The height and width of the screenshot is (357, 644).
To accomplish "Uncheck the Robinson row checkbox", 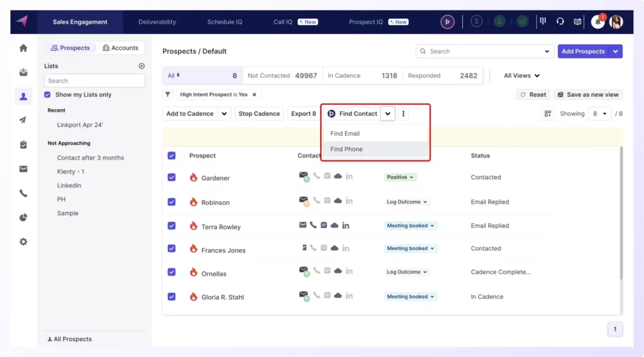I will point(172,202).
